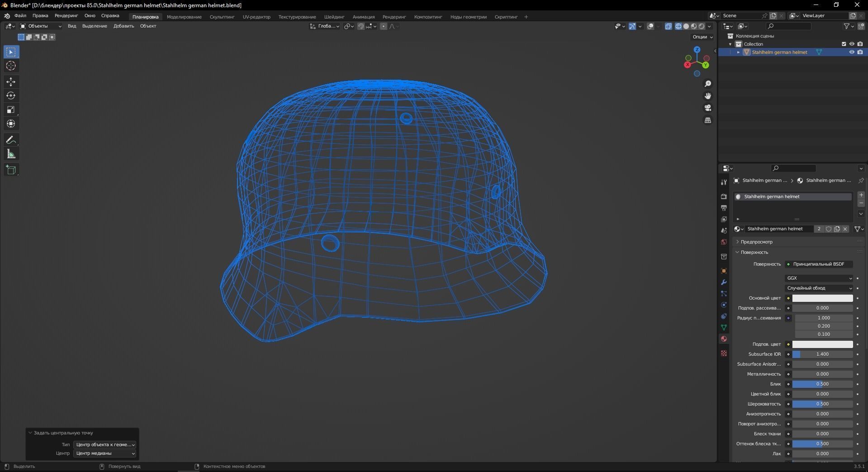The height and width of the screenshot is (472, 868).
Task: Open the GGX distribution dropdown
Action: point(819,278)
